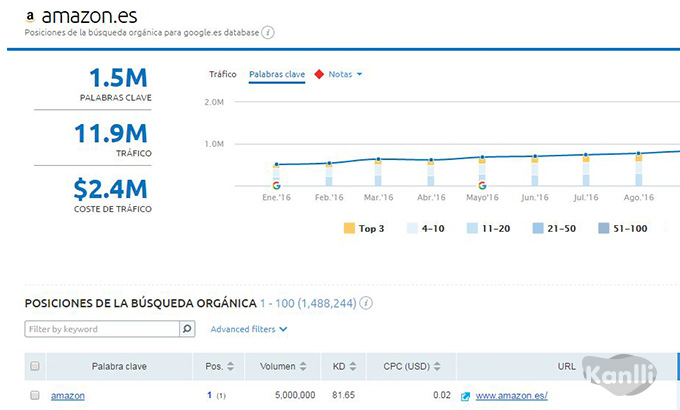This screenshot has height=410, width=680.
Task: Click the Google update marker at Ene.'16
Action: coord(276,186)
